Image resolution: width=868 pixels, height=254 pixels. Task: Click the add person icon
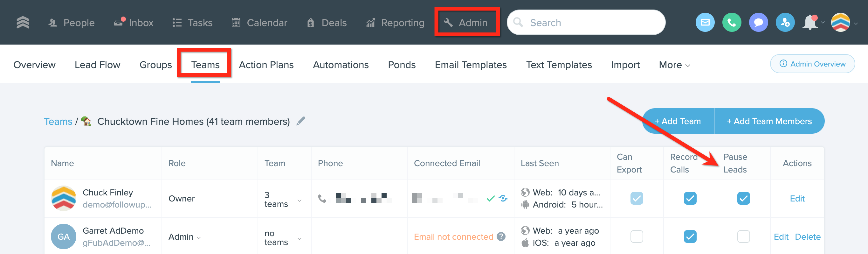pos(785,23)
